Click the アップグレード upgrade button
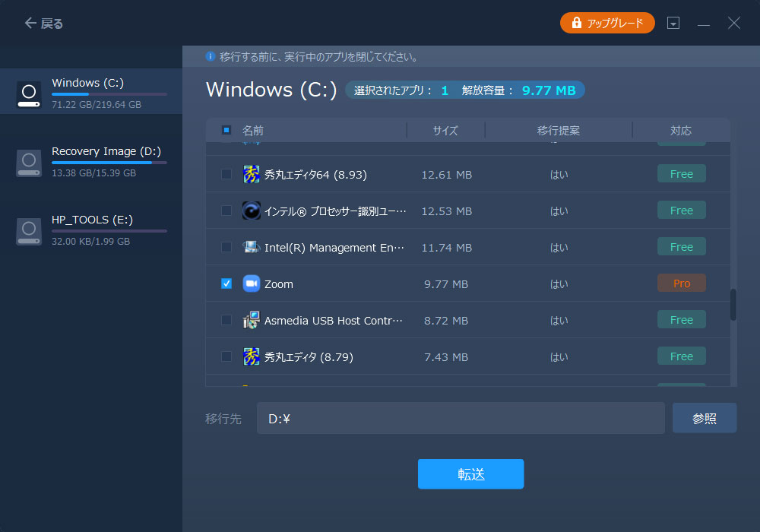The height and width of the screenshot is (532, 760). point(607,23)
